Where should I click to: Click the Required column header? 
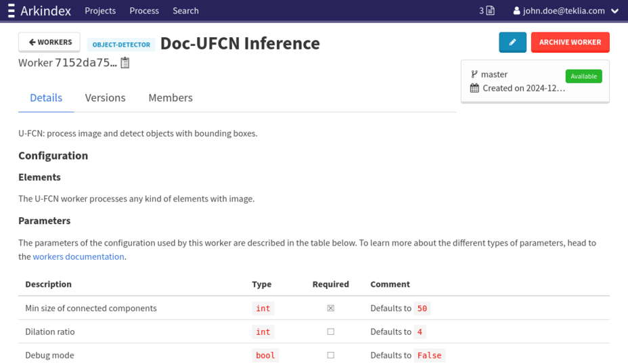click(x=331, y=284)
